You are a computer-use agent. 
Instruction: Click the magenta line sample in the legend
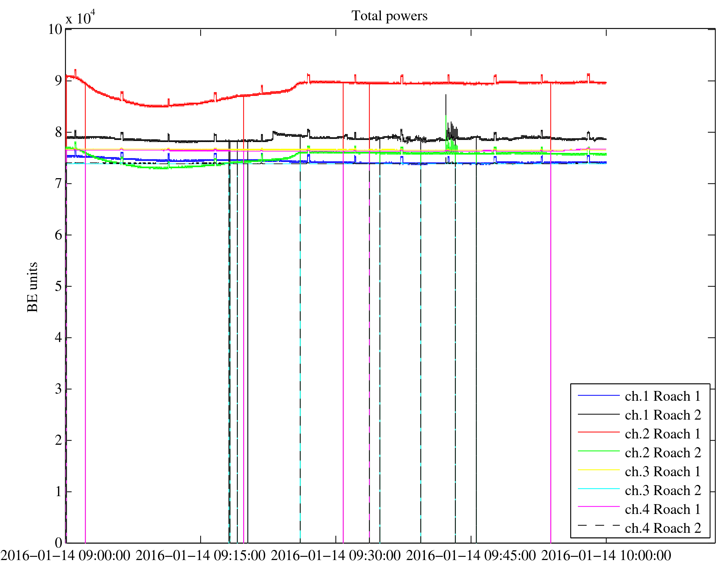598,507
